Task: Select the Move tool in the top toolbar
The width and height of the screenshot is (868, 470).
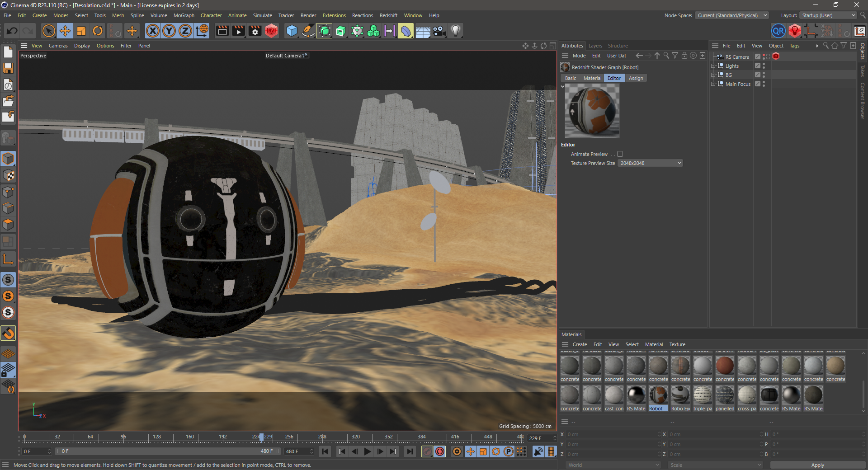Action: (65, 31)
